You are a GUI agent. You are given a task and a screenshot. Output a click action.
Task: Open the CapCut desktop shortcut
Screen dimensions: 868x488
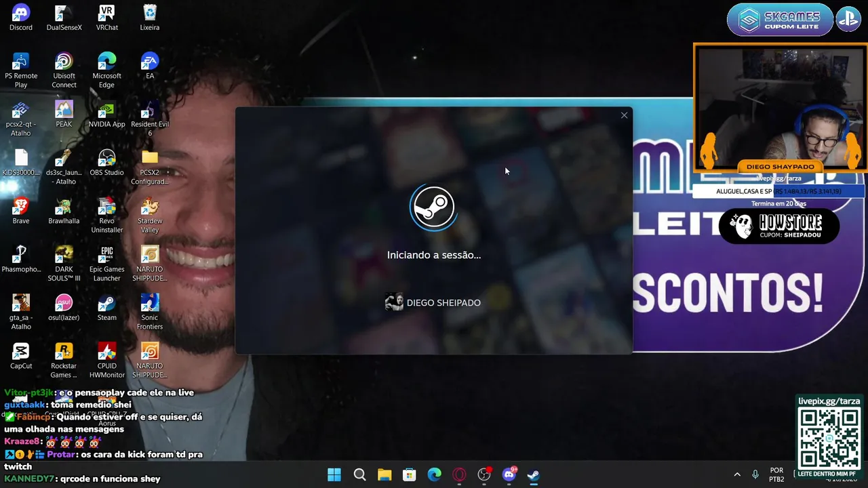click(x=21, y=356)
